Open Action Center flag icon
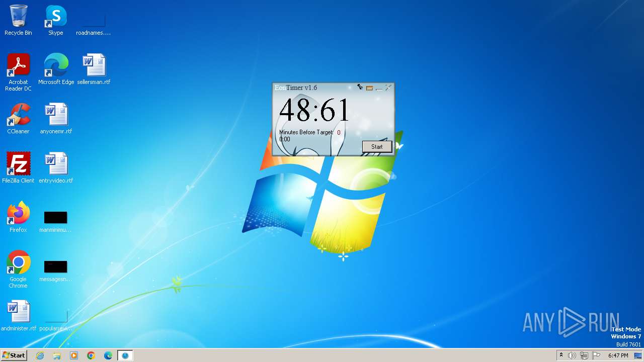Image resolution: width=644 pixels, height=362 pixels. pyautogui.click(x=596, y=355)
